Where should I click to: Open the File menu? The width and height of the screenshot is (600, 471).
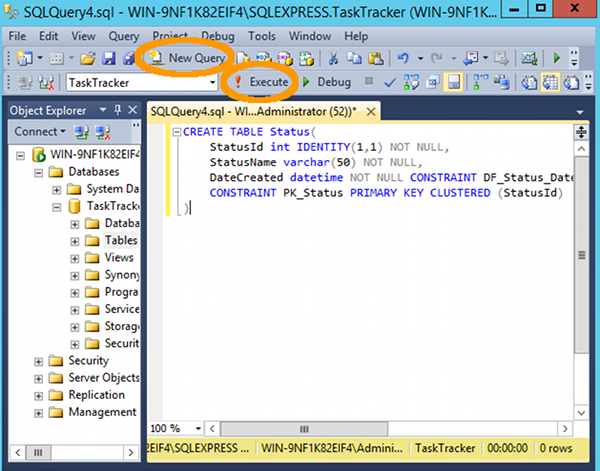click(x=17, y=36)
